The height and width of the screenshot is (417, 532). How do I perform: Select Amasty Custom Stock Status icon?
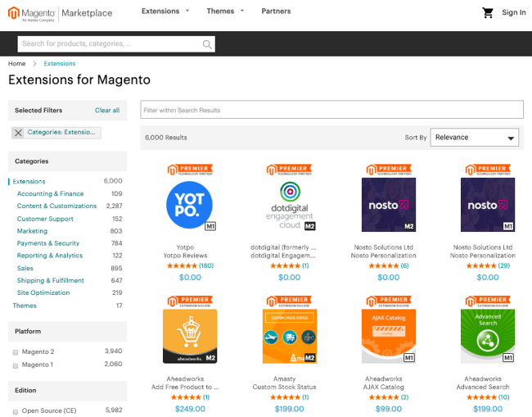[289, 336]
